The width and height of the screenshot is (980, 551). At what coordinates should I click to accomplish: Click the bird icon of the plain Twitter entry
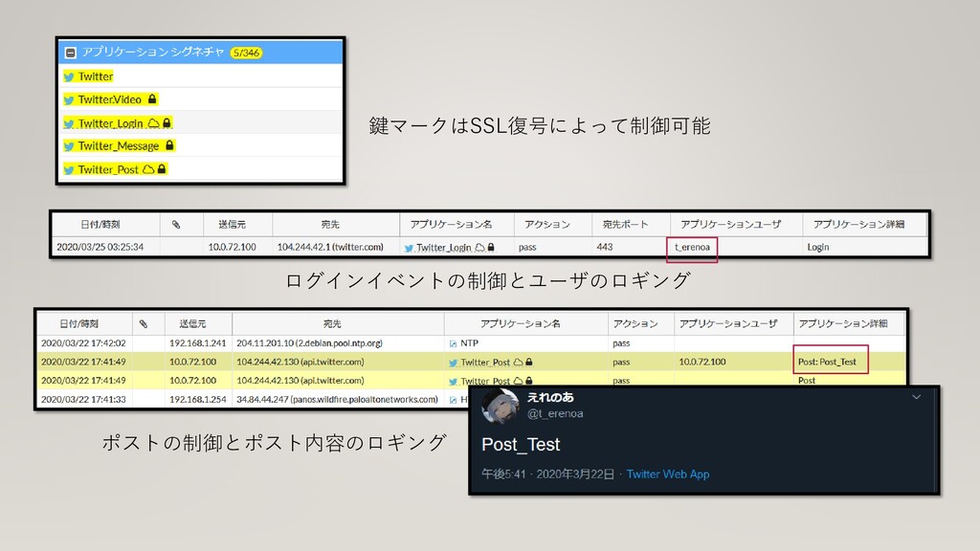click(69, 77)
